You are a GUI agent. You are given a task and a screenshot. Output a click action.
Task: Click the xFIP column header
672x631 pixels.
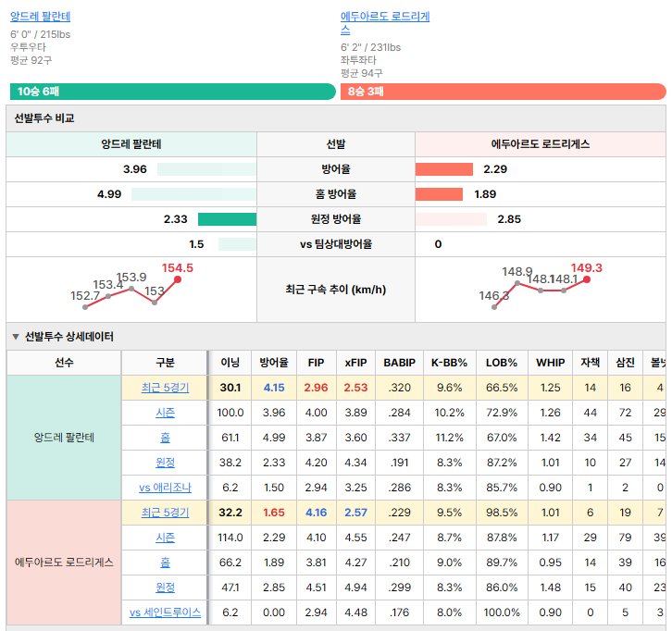(355, 363)
